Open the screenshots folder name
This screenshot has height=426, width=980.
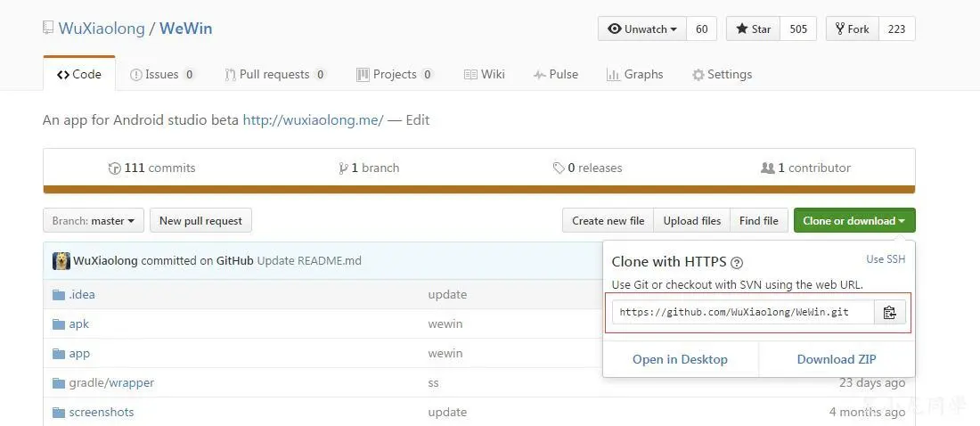(x=102, y=413)
